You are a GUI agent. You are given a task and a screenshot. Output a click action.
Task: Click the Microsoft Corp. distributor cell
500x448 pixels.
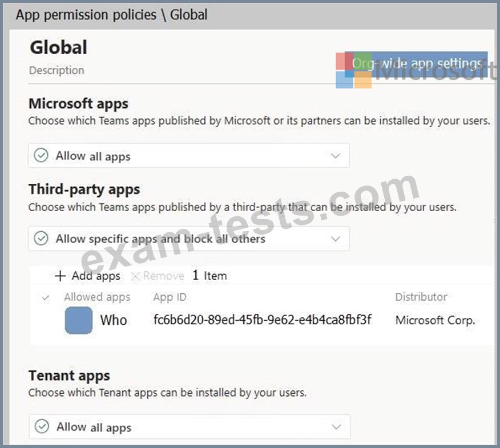[x=436, y=320]
